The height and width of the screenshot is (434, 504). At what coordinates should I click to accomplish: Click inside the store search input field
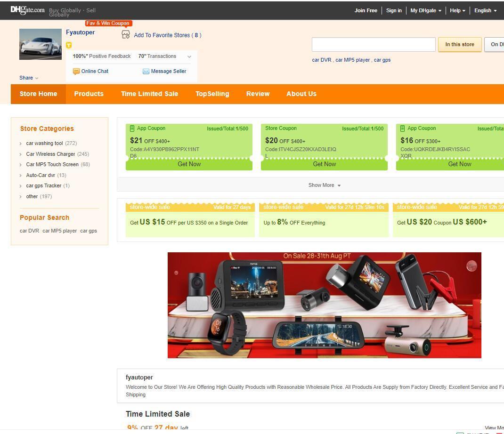pyautogui.click(x=374, y=44)
